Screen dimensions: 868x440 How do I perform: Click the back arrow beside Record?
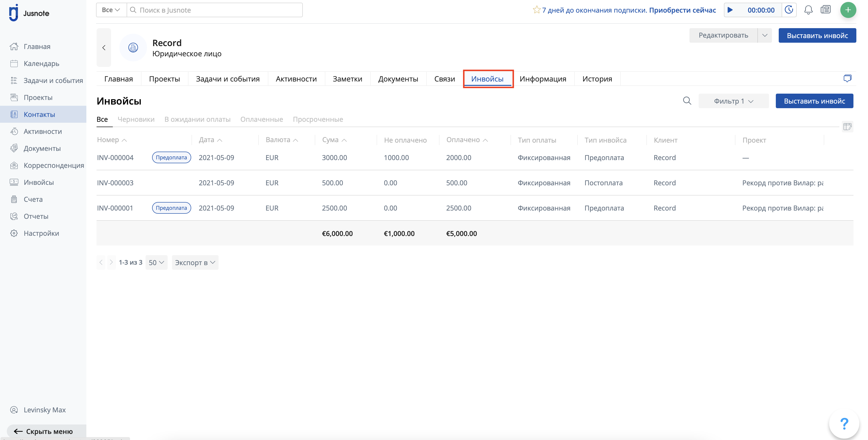[104, 48]
